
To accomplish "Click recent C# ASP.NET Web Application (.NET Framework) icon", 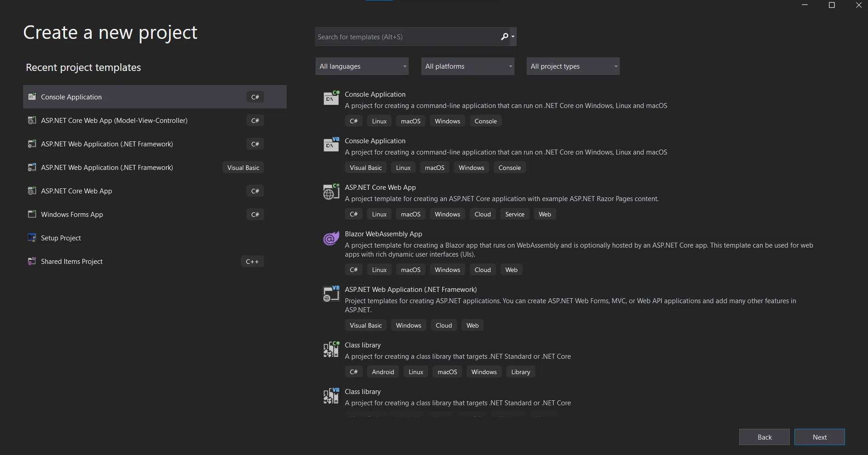I will [32, 144].
